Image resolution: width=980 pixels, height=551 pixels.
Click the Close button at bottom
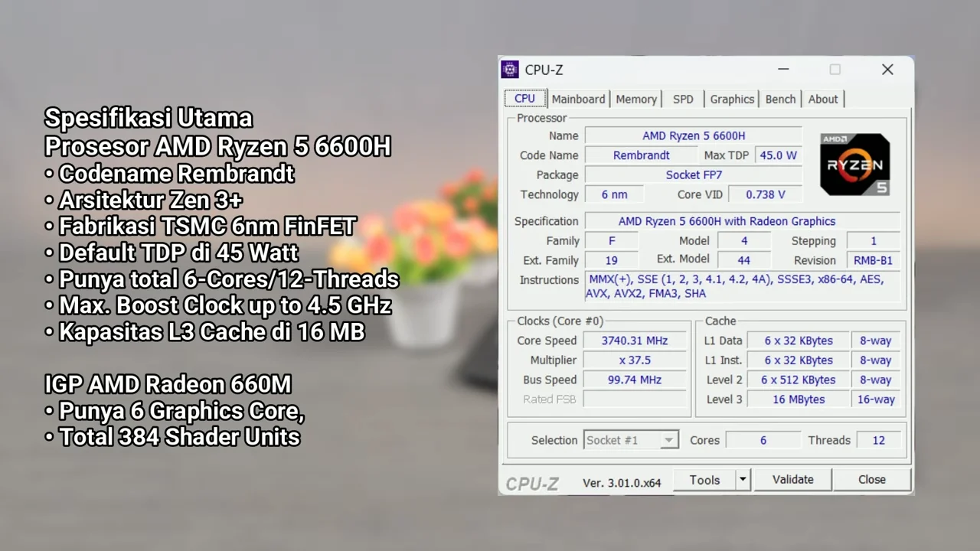[872, 480]
